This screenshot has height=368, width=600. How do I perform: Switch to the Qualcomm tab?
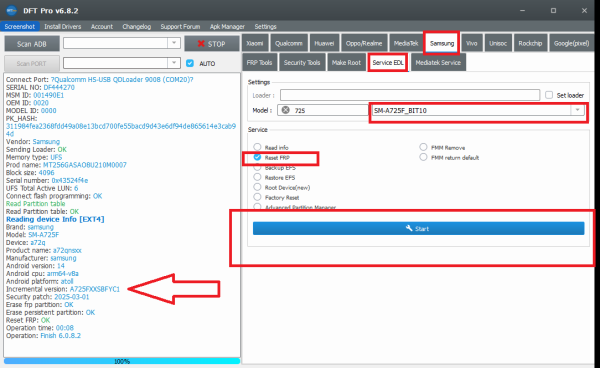(289, 43)
